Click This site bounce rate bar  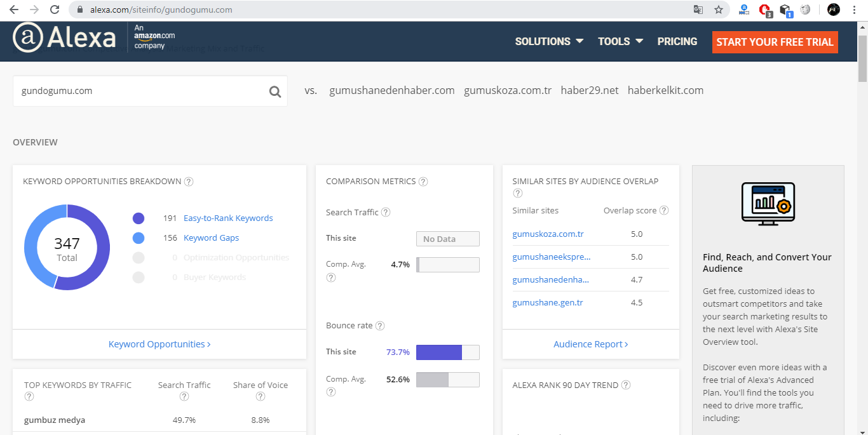tap(447, 352)
